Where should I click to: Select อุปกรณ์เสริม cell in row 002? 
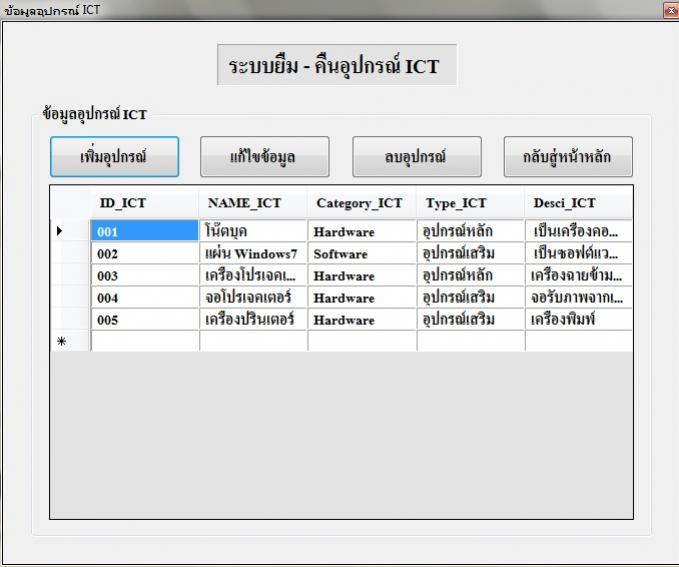(471, 253)
